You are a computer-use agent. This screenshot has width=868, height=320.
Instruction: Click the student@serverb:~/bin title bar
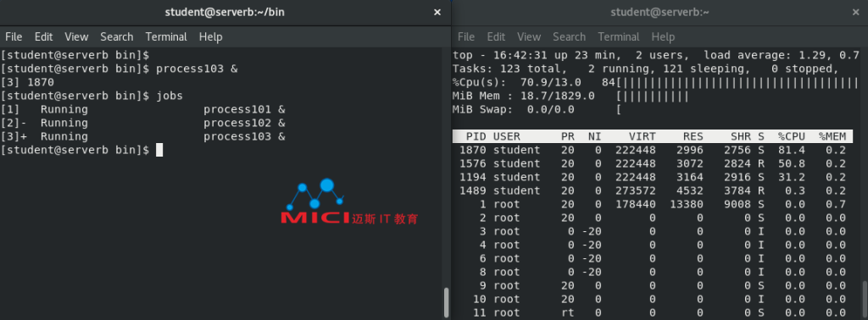225,12
